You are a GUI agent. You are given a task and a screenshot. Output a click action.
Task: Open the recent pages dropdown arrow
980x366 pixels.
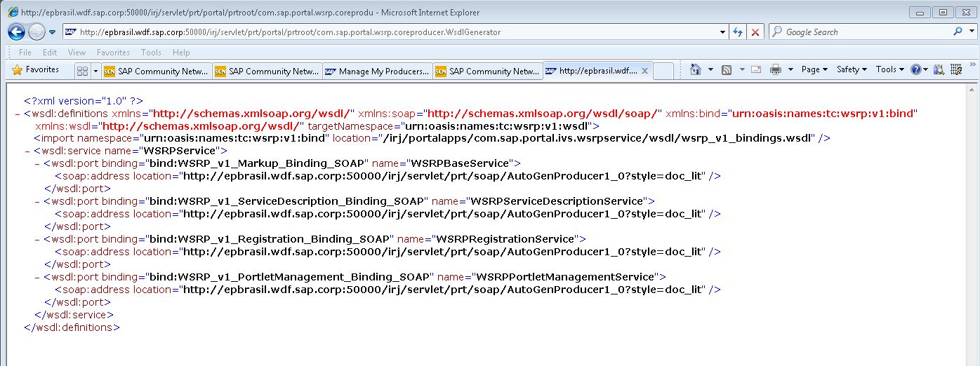point(52,32)
